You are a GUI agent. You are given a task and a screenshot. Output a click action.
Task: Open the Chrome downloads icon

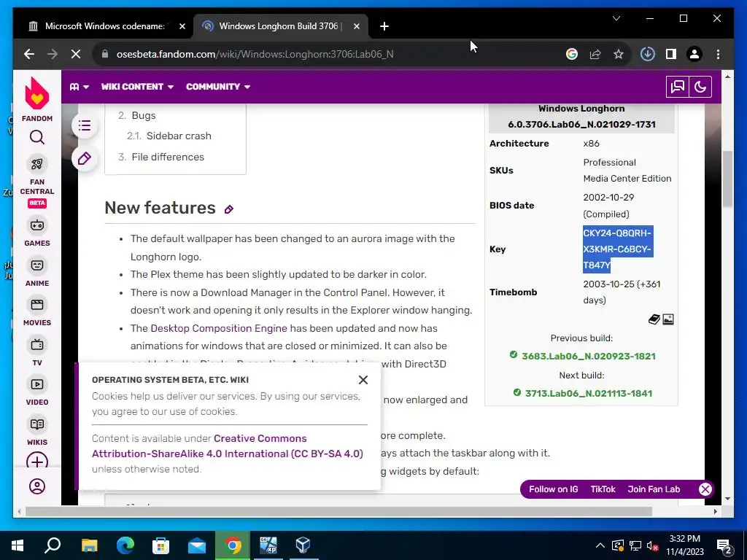[x=648, y=54]
